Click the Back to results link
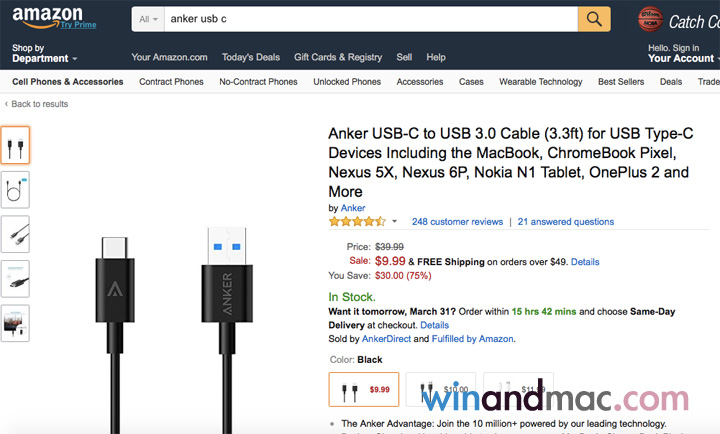 [x=40, y=104]
